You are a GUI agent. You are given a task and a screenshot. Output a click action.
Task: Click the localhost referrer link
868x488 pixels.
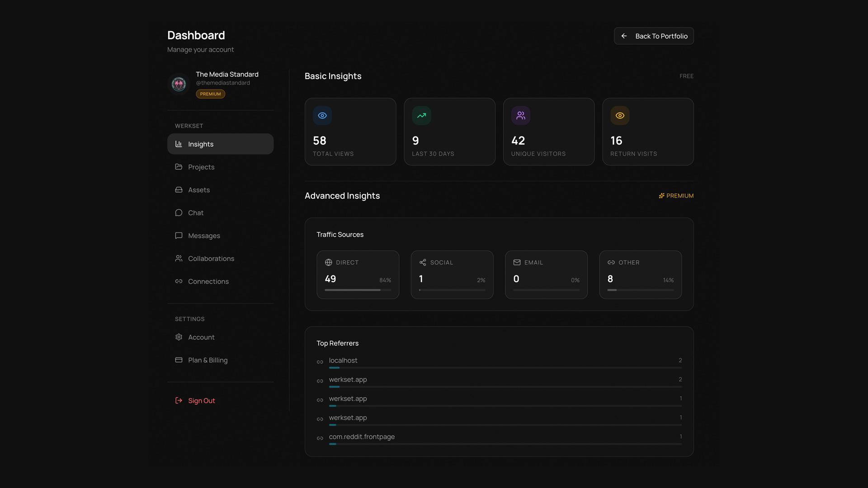click(x=343, y=361)
